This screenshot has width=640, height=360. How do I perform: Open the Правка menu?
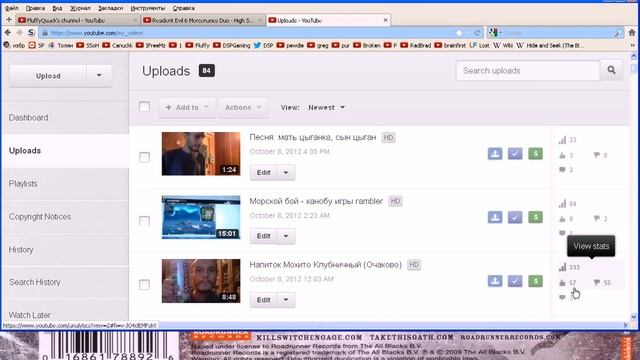35,8
